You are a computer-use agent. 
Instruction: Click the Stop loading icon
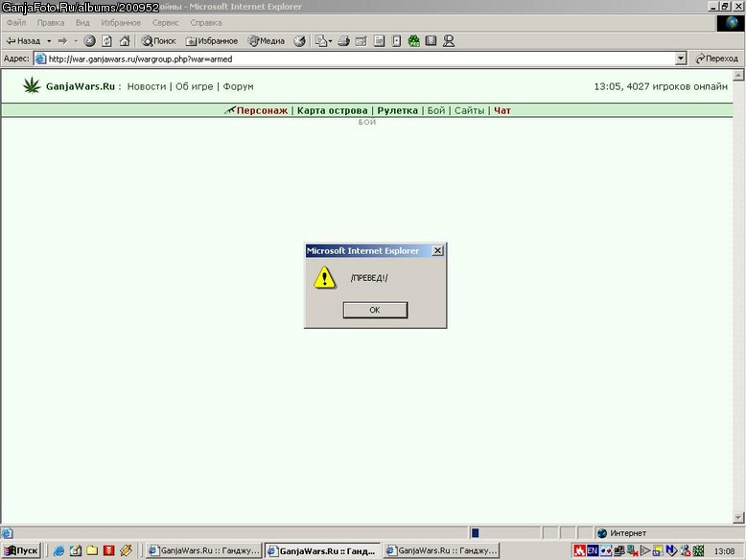click(x=89, y=41)
